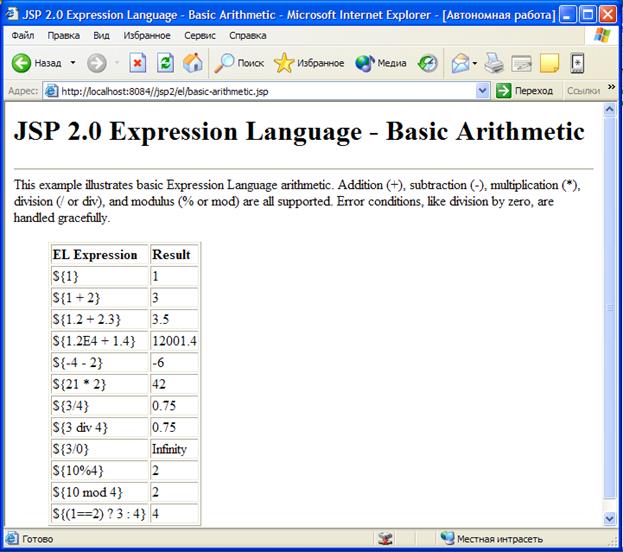Open the Сервис menu
Viewport: 623px width, 552px height.
click(200, 35)
